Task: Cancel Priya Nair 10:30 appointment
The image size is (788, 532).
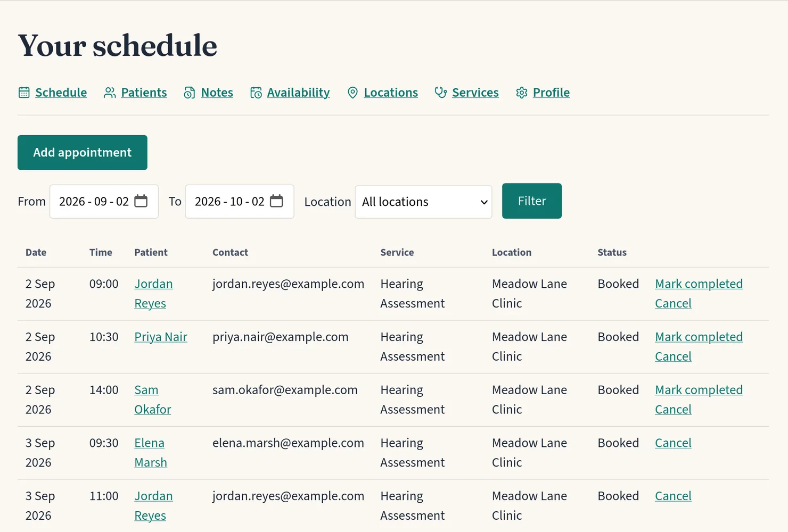Action: tap(673, 357)
